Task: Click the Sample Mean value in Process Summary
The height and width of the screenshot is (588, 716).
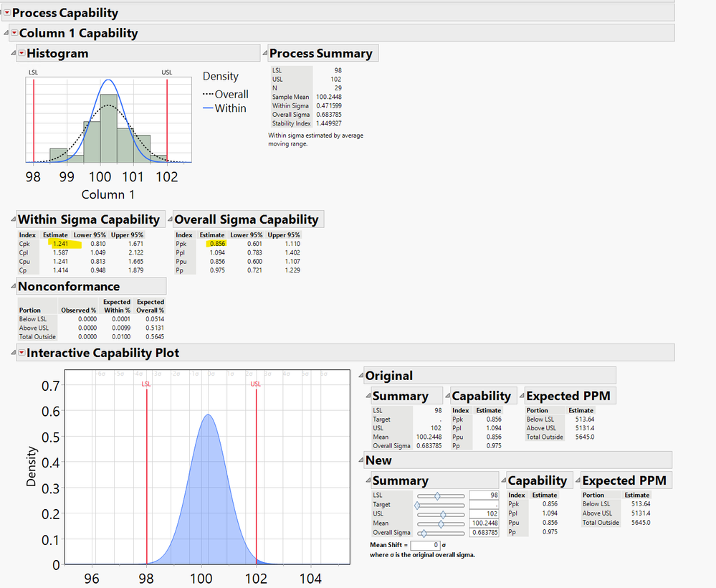Action: click(329, 97)
